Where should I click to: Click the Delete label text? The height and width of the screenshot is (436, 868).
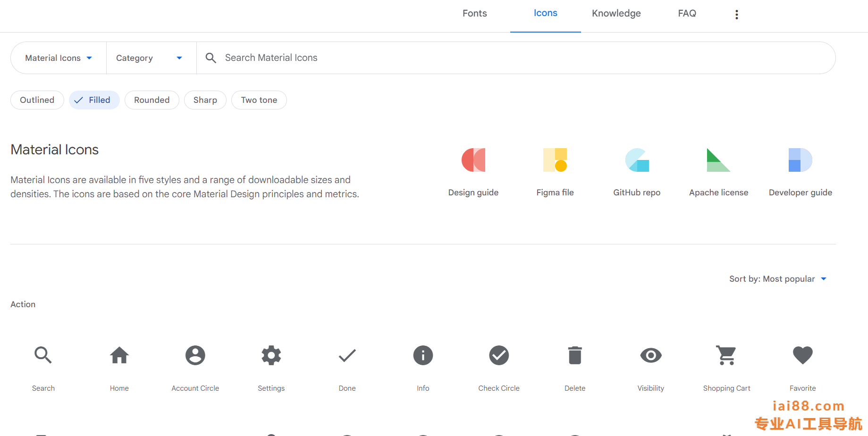575,388
